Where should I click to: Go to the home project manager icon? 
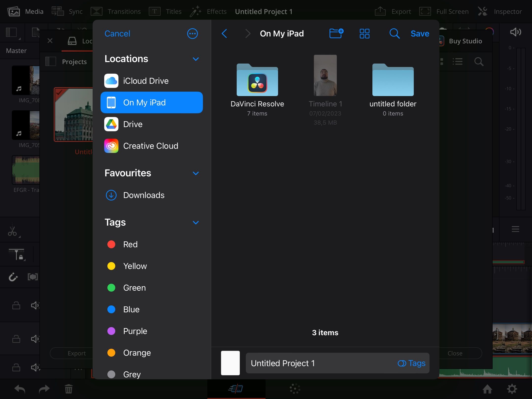click(487, 389)
